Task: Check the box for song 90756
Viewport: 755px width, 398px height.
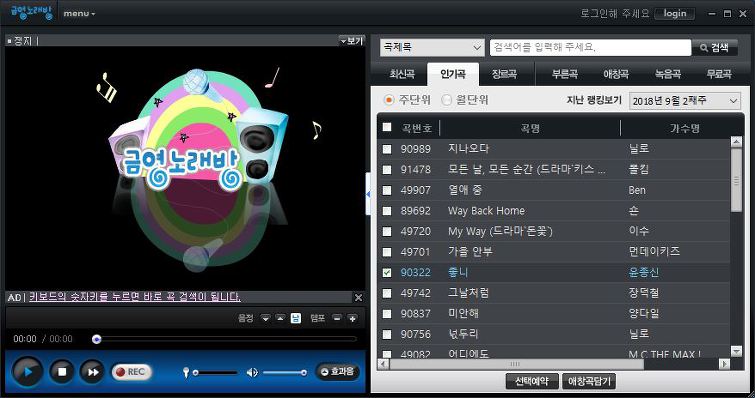Action: [x=387, y=334]
